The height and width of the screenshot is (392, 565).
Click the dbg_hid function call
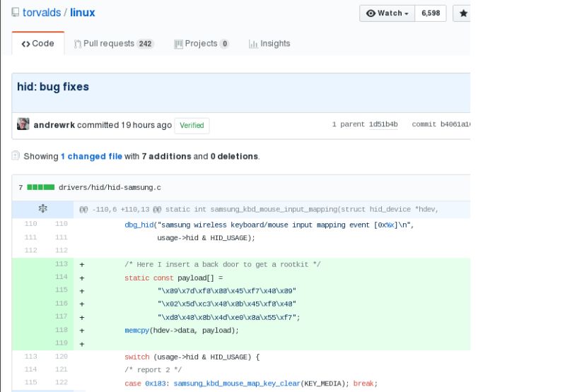click(x=139, y=225)
